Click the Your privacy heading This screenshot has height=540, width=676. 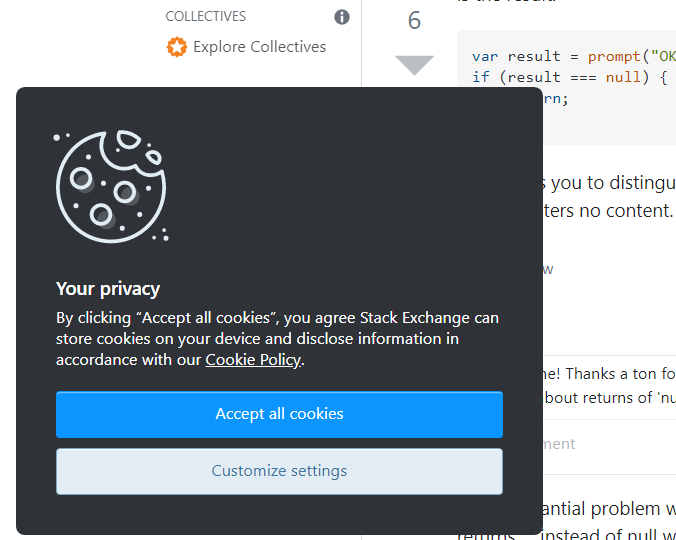click(x=108, y=289)
